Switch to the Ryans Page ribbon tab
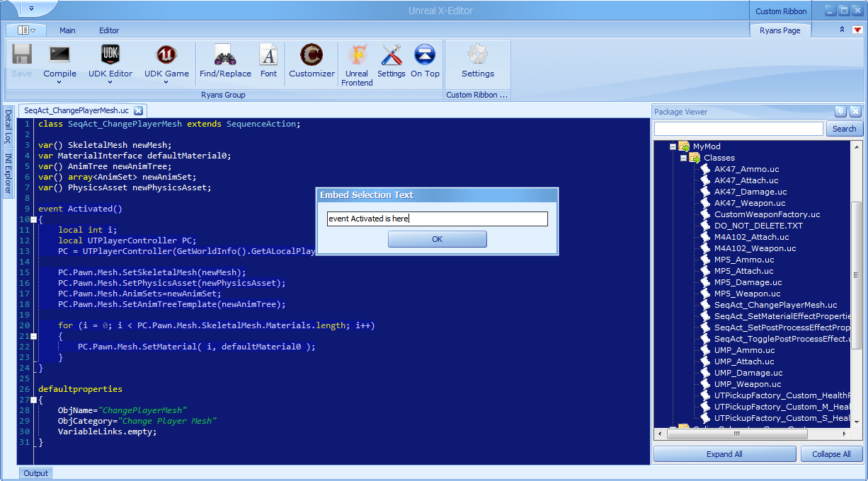This screenshot has height=481, width=868. click(780, 30)
